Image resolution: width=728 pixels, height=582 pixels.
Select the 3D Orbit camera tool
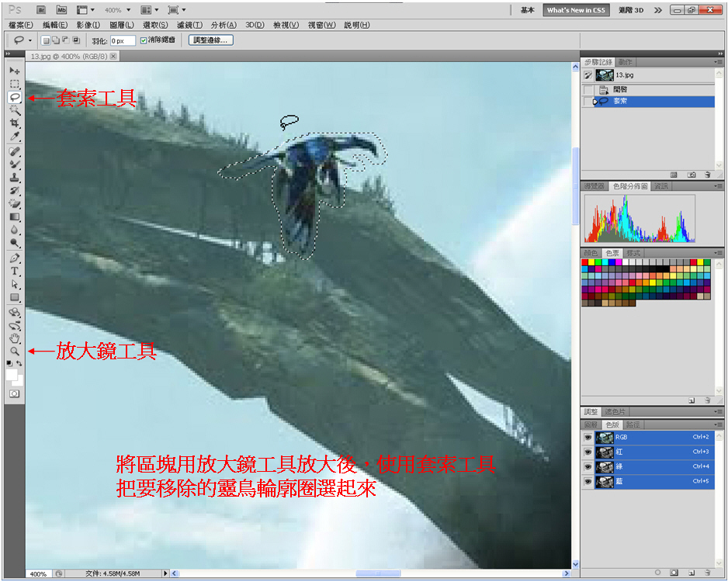(x=15, y=325)
